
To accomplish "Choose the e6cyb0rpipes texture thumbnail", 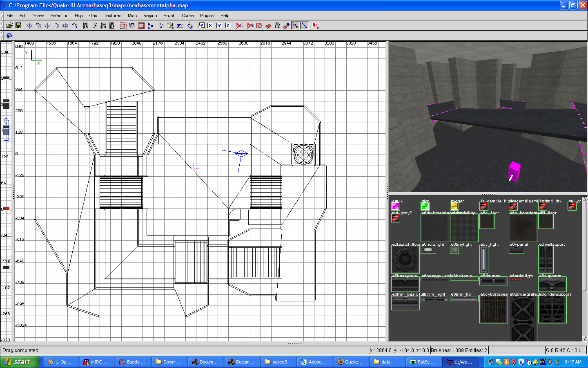I will 494,310.
